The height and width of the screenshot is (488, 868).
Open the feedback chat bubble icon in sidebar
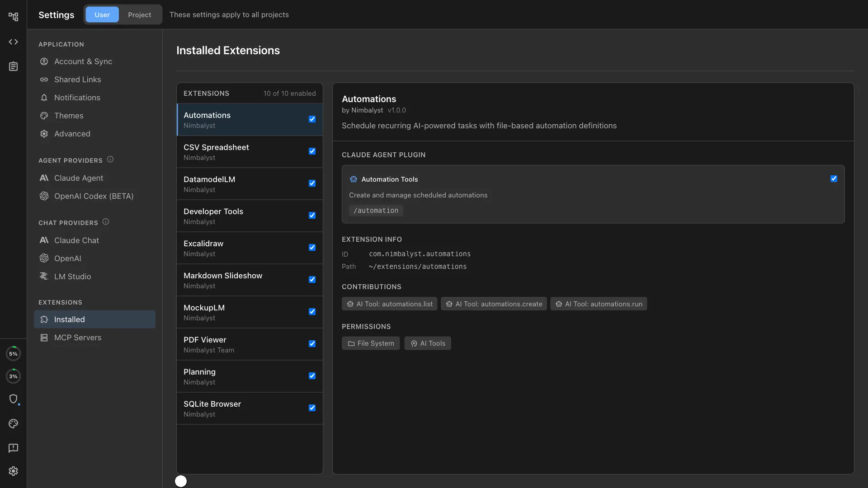coord(13,448)
